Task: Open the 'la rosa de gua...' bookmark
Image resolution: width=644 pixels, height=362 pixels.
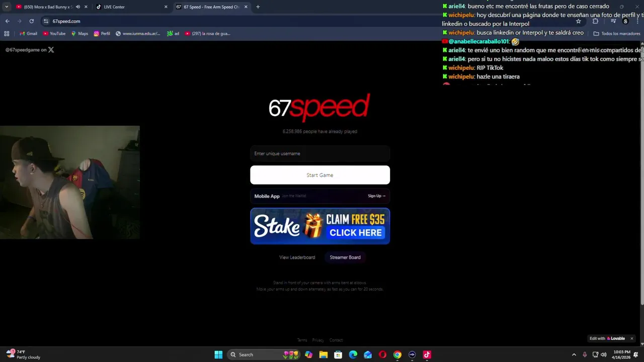Action: tap(207, 34)
